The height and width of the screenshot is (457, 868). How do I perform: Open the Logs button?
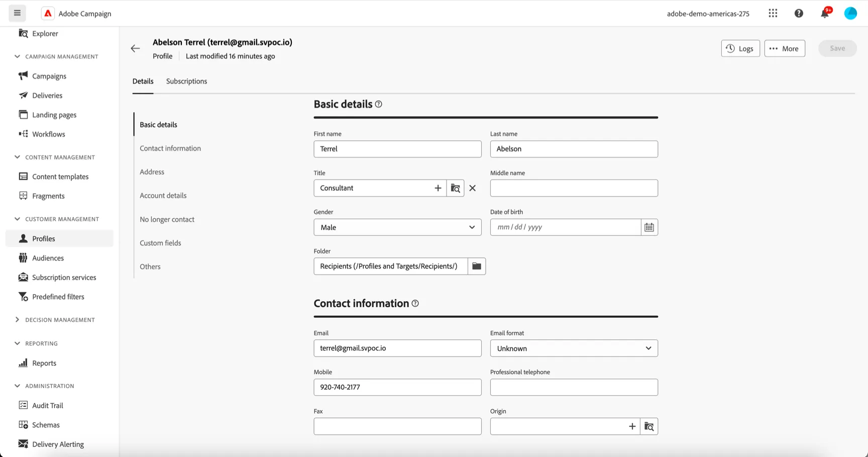[740, 48]
